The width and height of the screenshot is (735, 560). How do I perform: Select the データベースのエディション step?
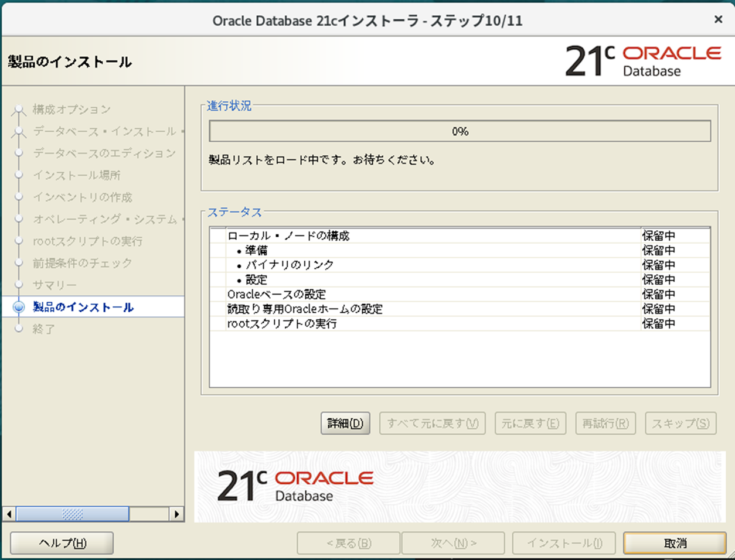(x=104, y=153)
